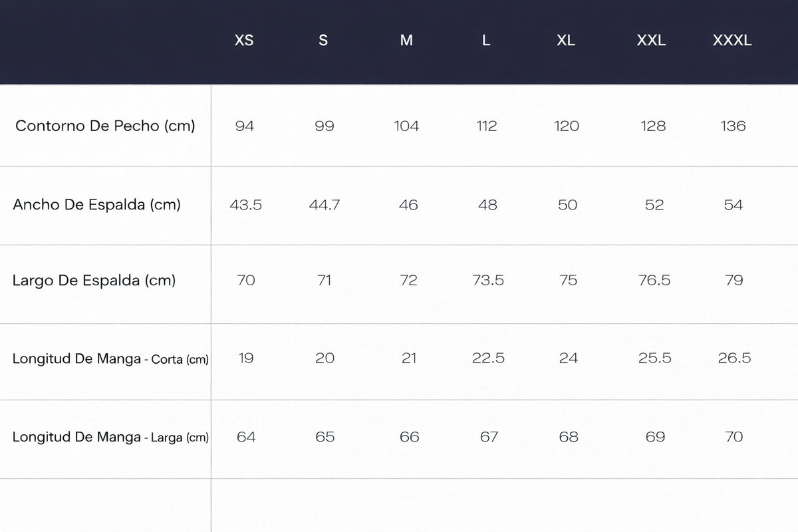The height and width of the screenshot is (532, 798).
Task: Click long sleeve value 69
Action: (655, 437)
